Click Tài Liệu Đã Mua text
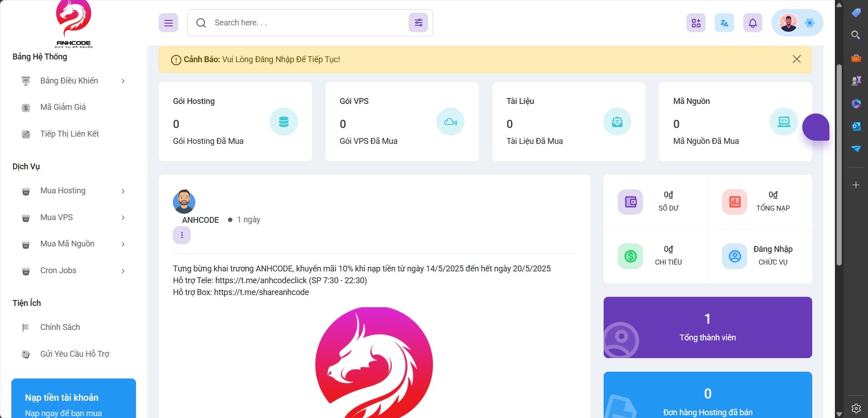The height and width of the screenshot is (418, 868). click(535, 141)
